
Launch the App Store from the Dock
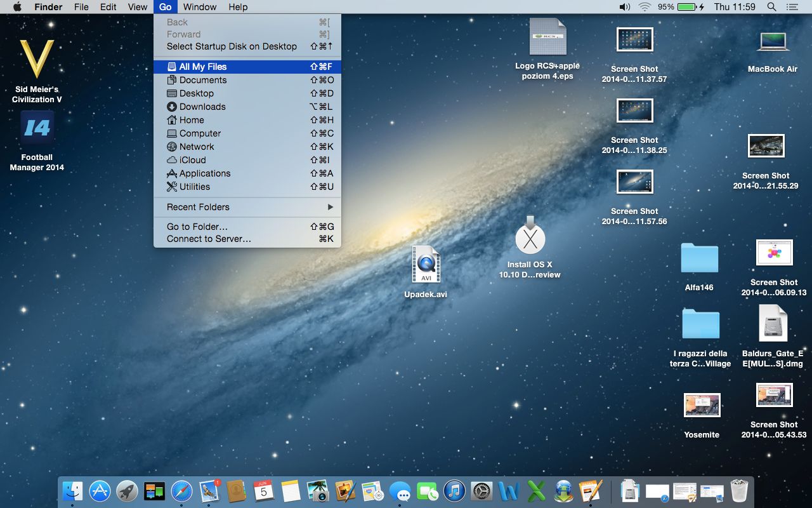(100, 491)
